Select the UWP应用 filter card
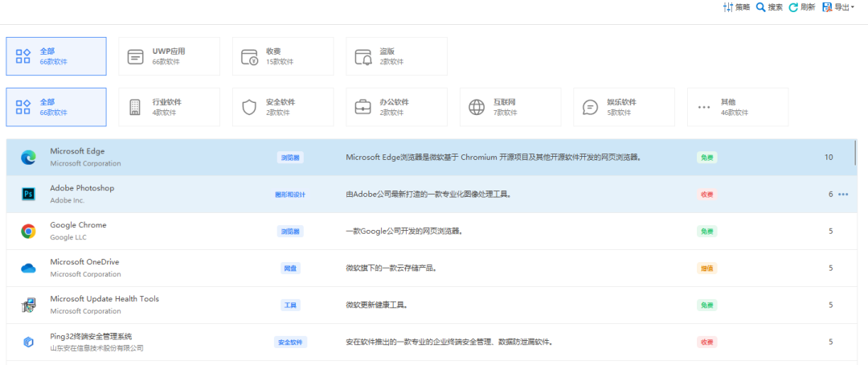 [x=170, y=56]
